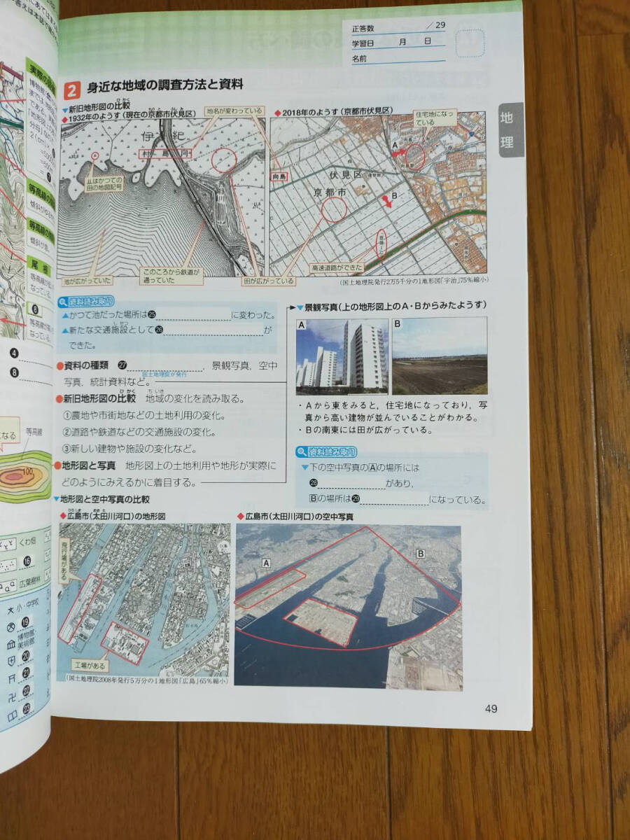Click circled number 22 on the left page
The width and height of the screenshot is (630, 840).
pyautogui.click(x=26, y=691)
